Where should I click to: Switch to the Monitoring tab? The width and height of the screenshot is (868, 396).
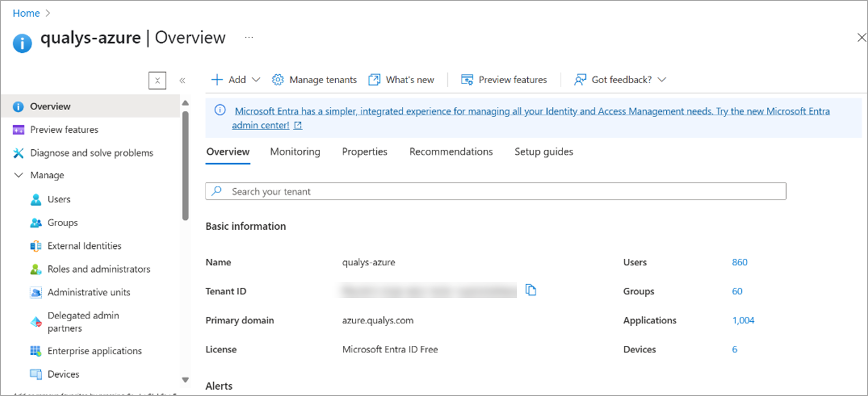pyautogui.click(x=295, y=152)
